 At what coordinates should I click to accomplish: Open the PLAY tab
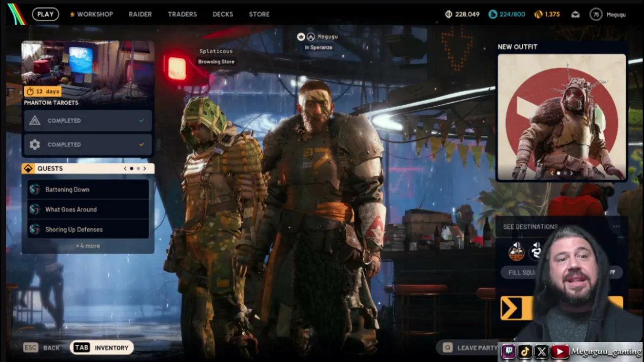45,14
